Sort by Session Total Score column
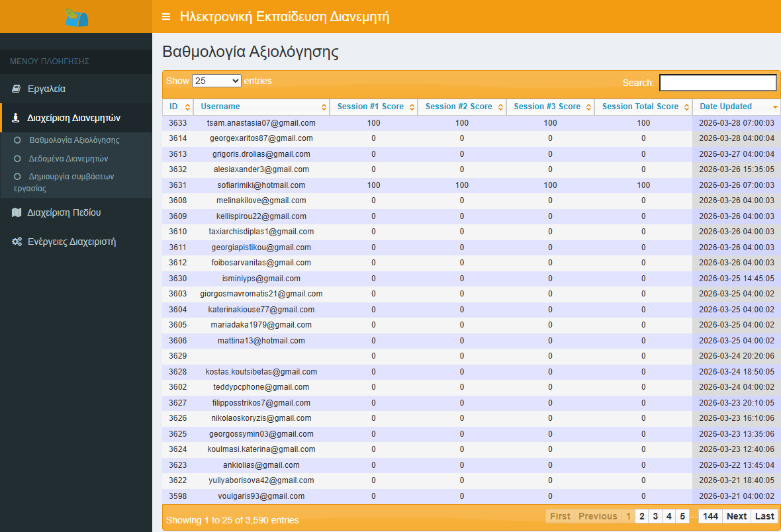The width and height of the screenshot is (781, 532). tap(640, 107)
